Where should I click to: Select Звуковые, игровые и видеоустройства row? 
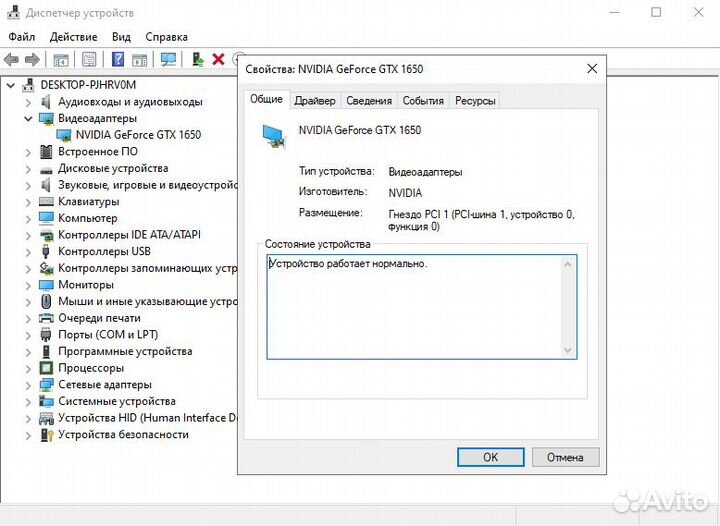click(148, 185)
